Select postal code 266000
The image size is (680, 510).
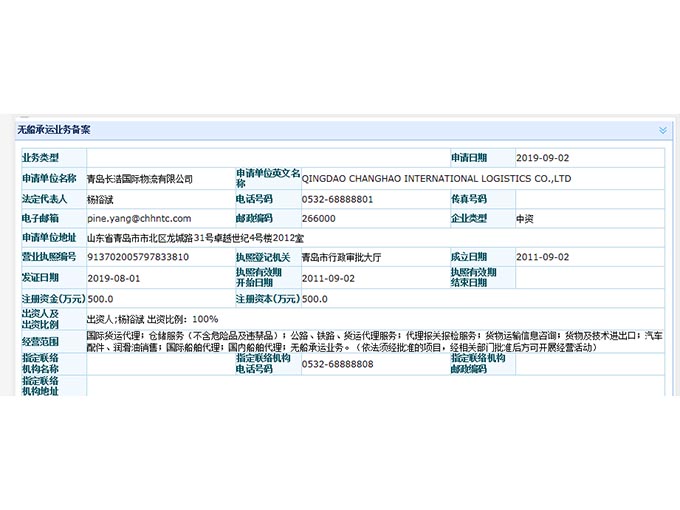(x=319, y=219)
